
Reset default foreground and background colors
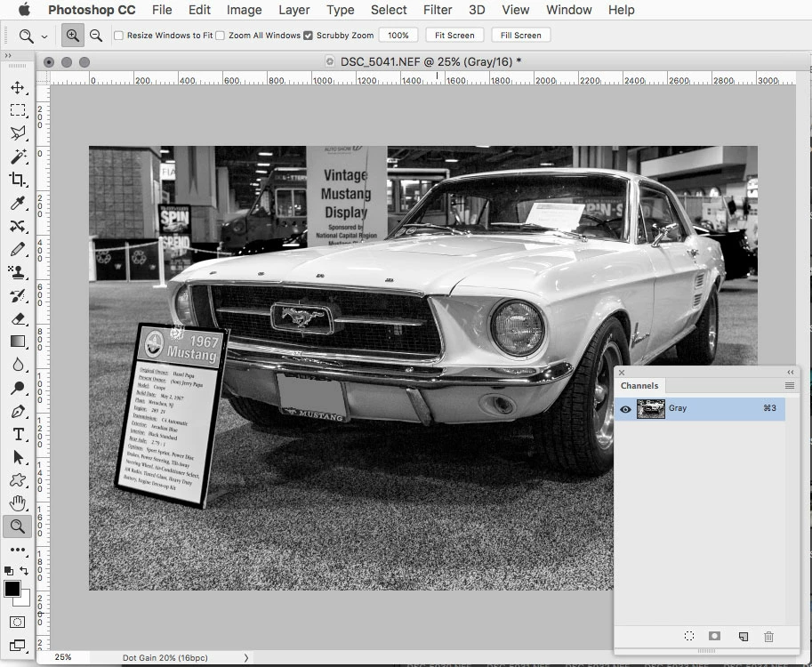[x=8, y=571]
